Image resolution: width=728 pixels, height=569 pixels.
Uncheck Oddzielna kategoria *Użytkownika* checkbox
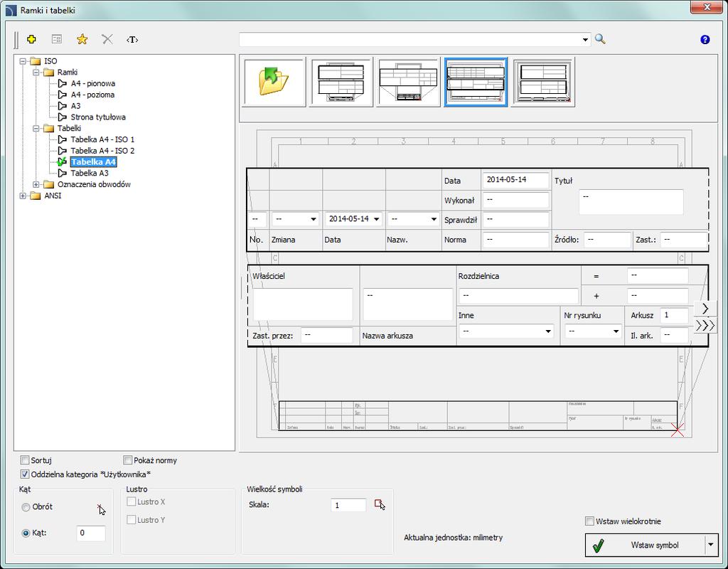click(x=25, y=474)
